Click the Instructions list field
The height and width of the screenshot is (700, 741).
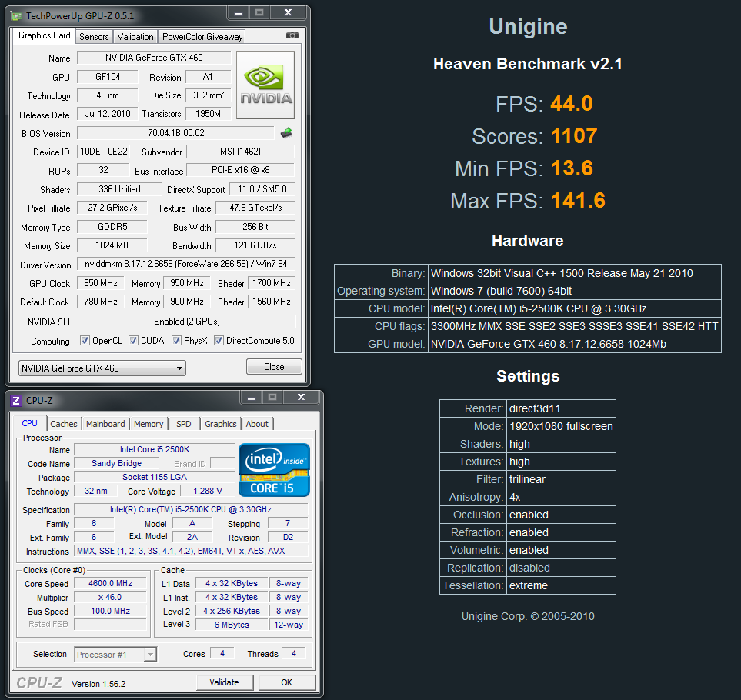pos(191,551)
